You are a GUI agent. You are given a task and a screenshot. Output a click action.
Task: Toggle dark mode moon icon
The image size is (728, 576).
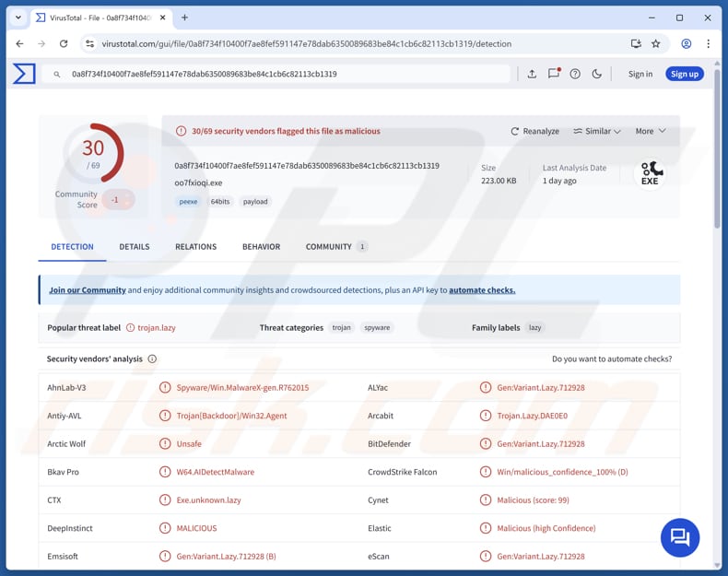(597, 74)
